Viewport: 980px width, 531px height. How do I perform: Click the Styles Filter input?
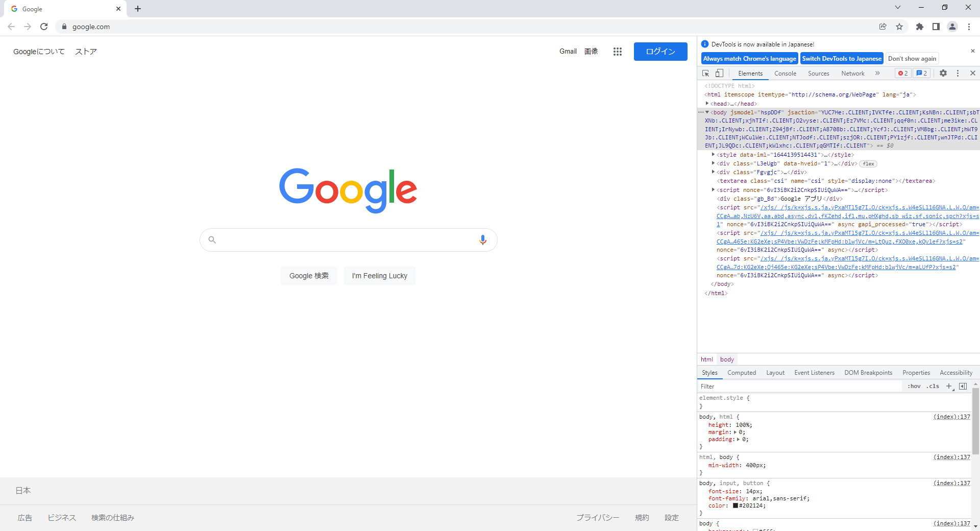point(800,387)
